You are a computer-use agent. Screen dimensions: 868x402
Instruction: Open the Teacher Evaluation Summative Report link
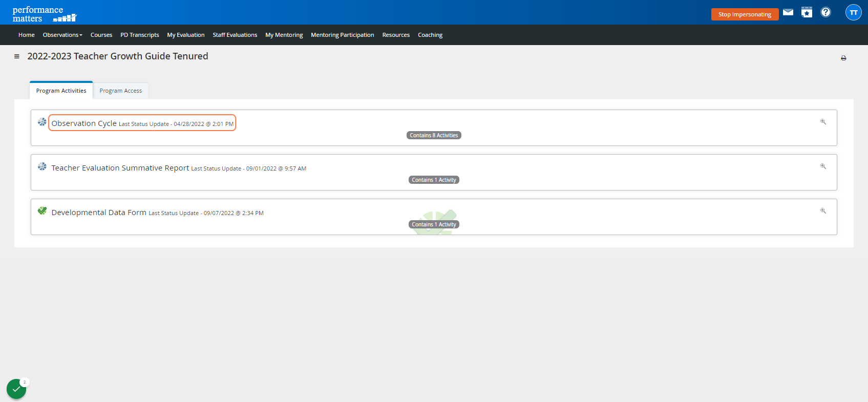coord(120,168)
